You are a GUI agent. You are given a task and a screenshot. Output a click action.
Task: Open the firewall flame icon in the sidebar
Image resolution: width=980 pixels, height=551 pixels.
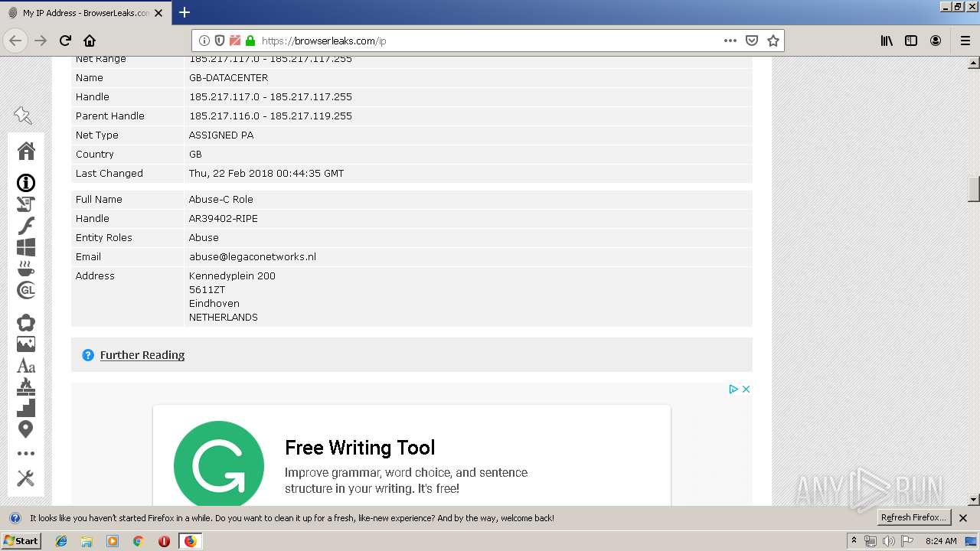[x=26, y=386]
